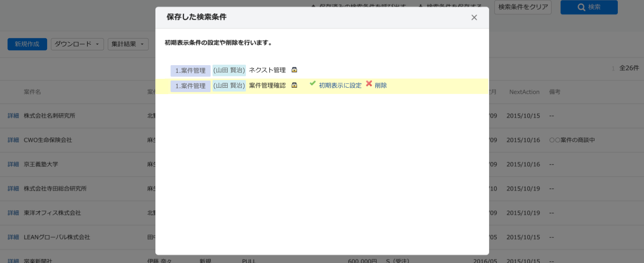Click 2015/10/16 date in 京王義塾大学 row
644x263 pixels.
tap(523, 164)
